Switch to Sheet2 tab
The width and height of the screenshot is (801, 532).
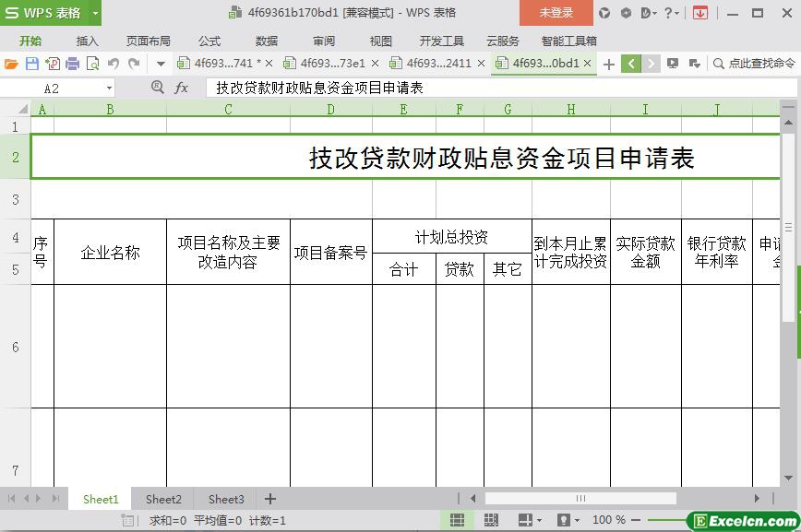(x=163, y=499)
